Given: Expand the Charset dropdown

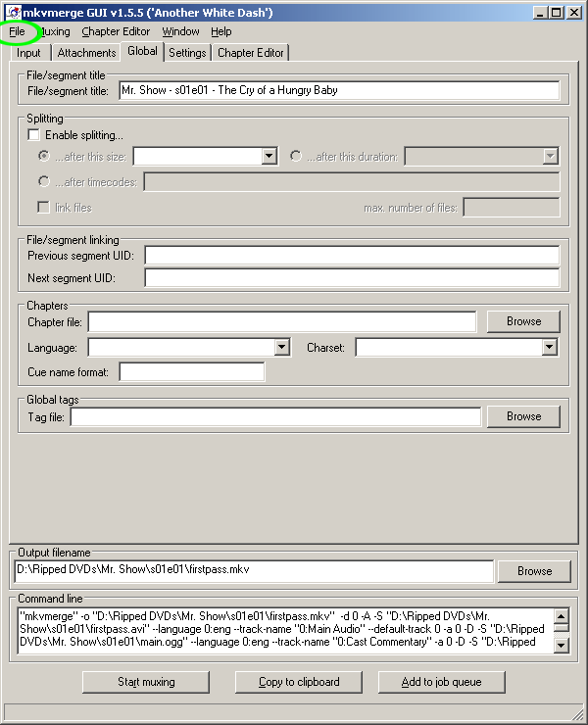Looking at the screenshot, I should point(549,347).
